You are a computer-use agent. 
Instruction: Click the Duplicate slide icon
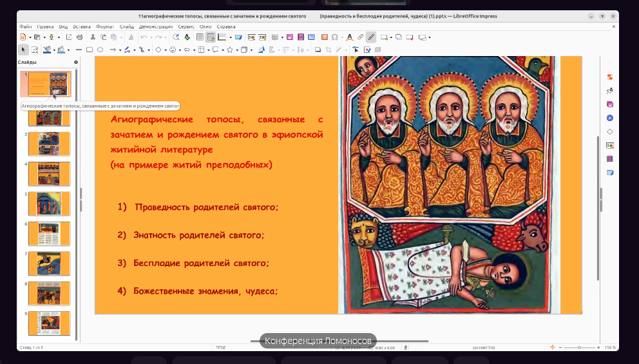(399, 37)
